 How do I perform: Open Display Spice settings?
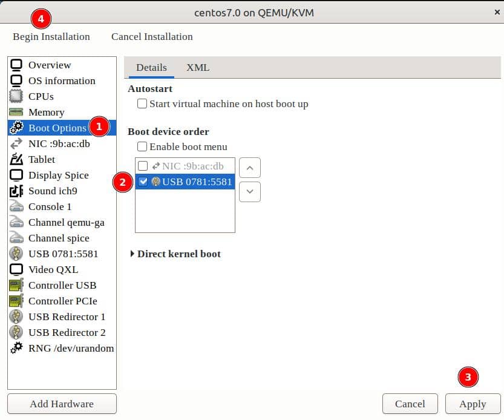tap(62, 175)
